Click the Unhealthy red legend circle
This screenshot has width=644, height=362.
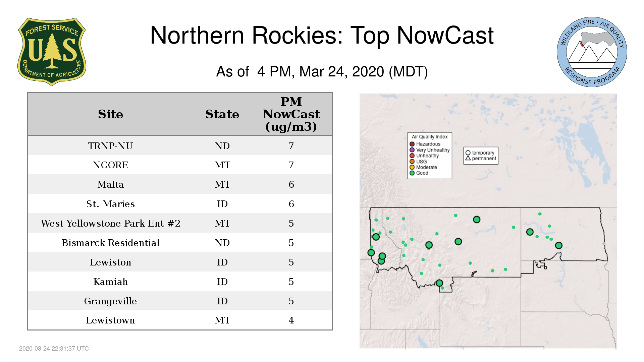(412, 156)
